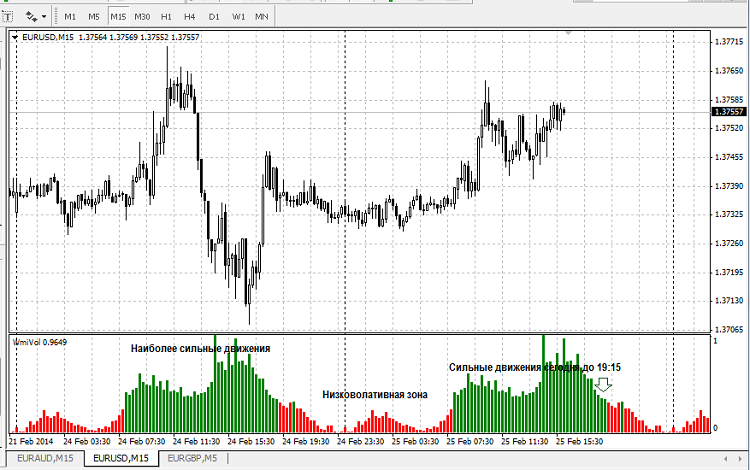The height and width of the screenshot is (470, 750).
Task: Open the arrows/shapes objects dropdown
Action: (x=37, y=17)
